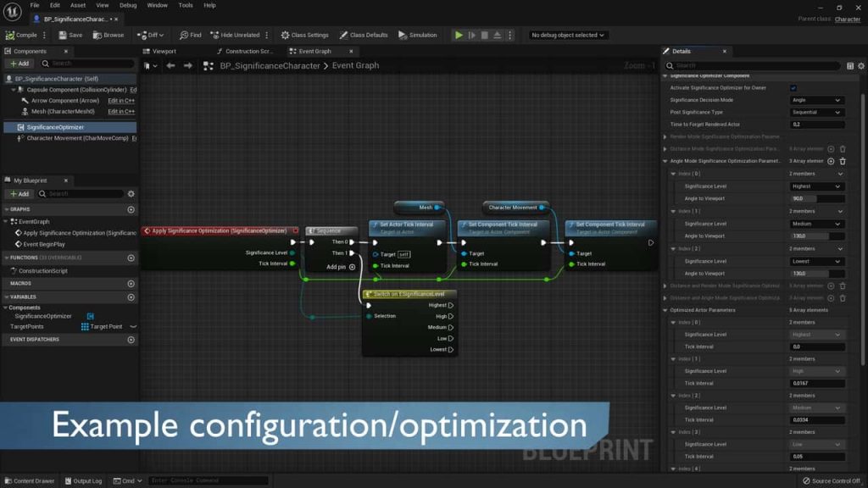This screenshot has width=868, height=488.
Task: Select the Switch on ESignificanceLevel node
Action: point(409,294)
